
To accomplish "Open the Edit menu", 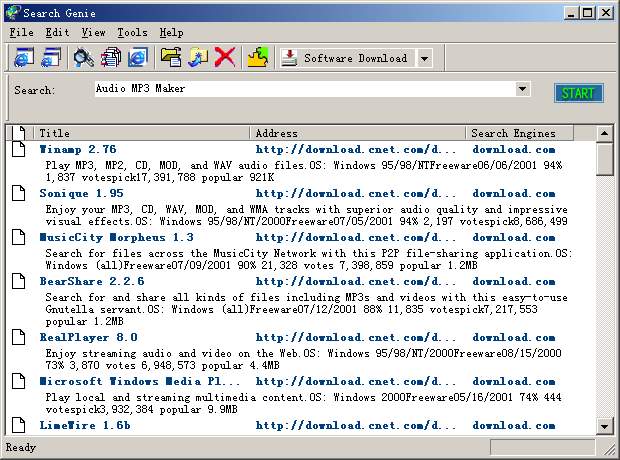I will [57, 32].
